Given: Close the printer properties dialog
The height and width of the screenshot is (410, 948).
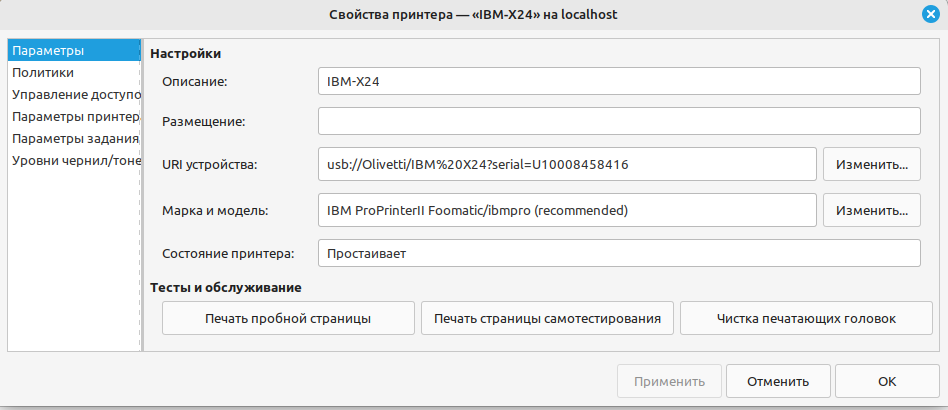Looking at the screenshot, I should (930, 15).
